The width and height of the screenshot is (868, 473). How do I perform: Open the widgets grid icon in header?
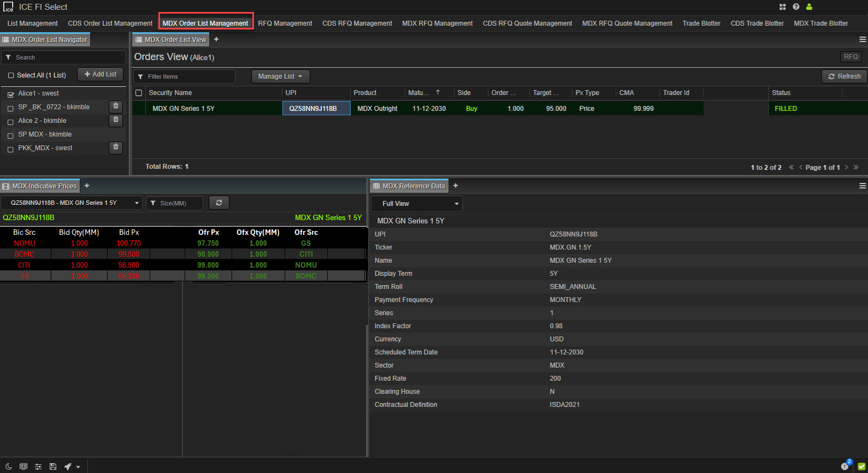(x=782, y=7)
